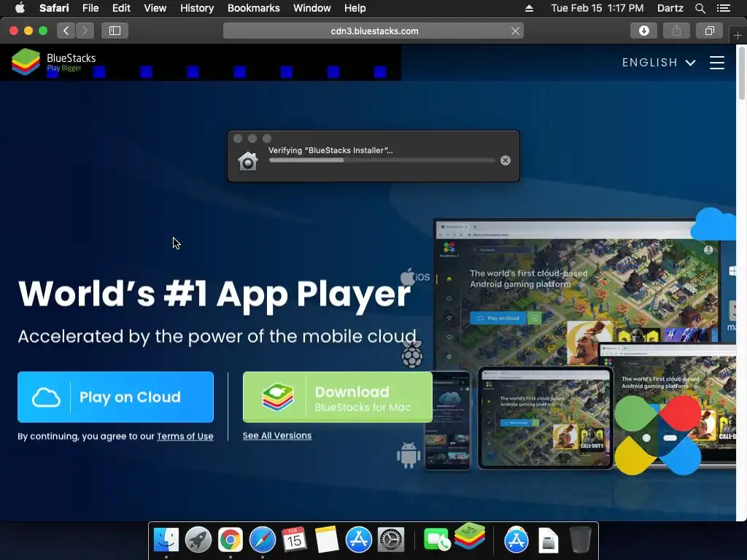
Task: Open Launchpad from the Dock
Action: [x=198, y=540]
